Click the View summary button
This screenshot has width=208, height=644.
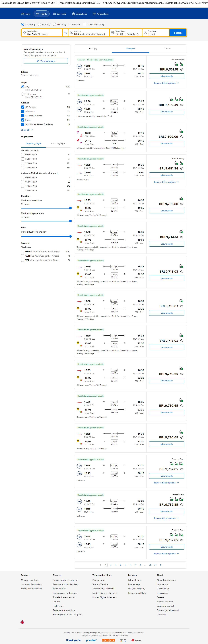[46, 61]
